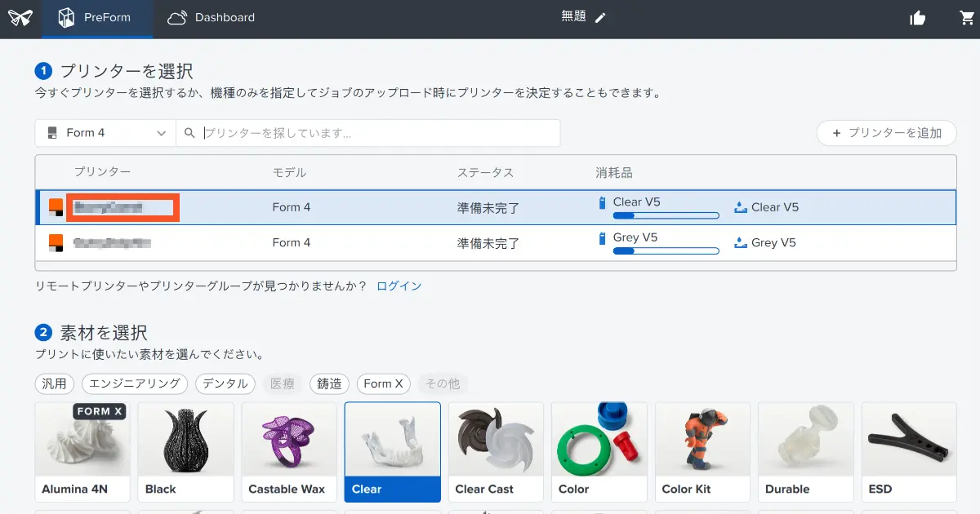
Task: Select the ESD material card
Action: point(909,452)
